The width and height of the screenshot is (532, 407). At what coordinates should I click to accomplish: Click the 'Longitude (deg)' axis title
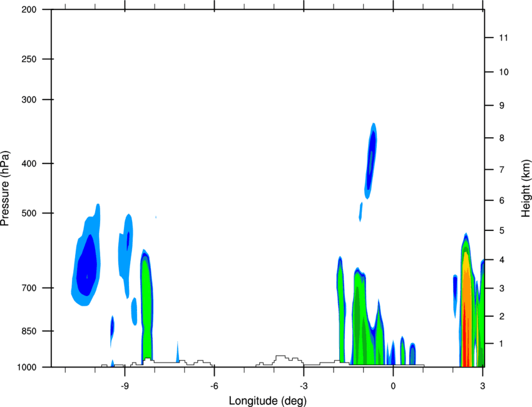point(268,401)
